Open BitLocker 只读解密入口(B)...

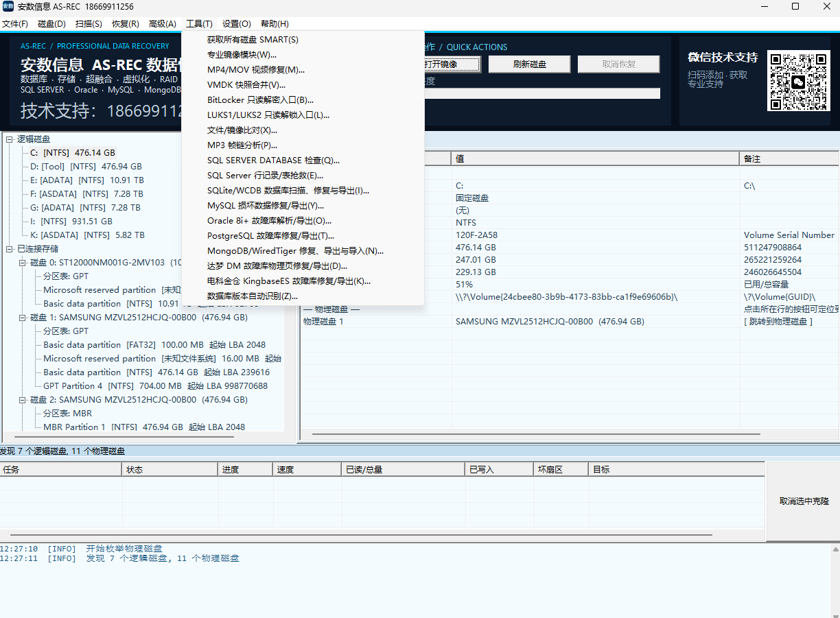point(303,100)
